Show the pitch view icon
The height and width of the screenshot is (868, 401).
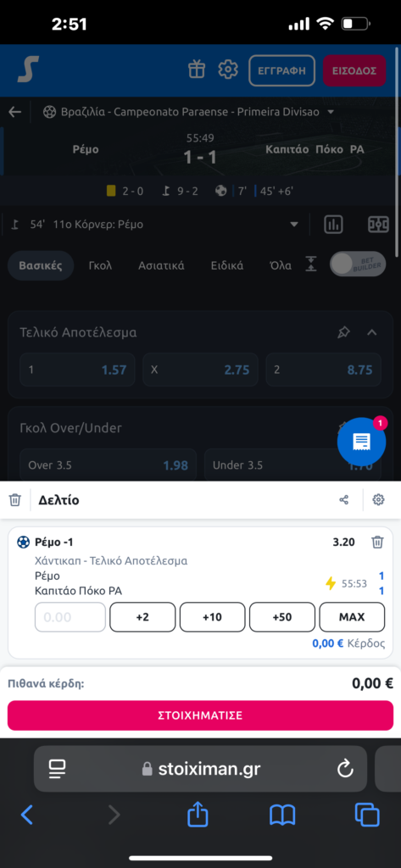378,225
